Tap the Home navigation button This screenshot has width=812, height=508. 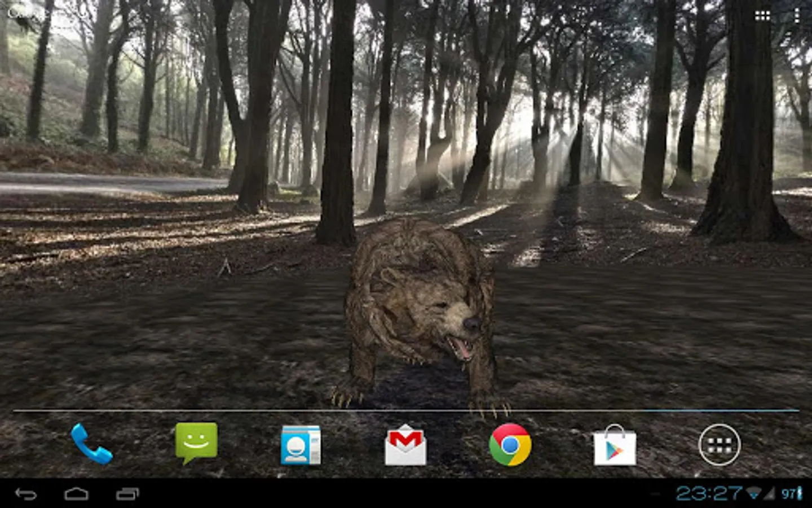click(77, 494)
